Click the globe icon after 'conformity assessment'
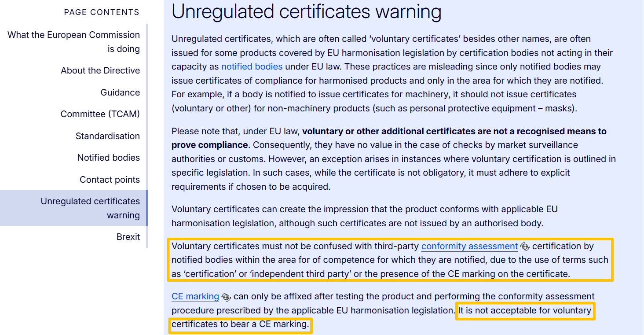The image size is (644, 335). [x=524, y=247]
